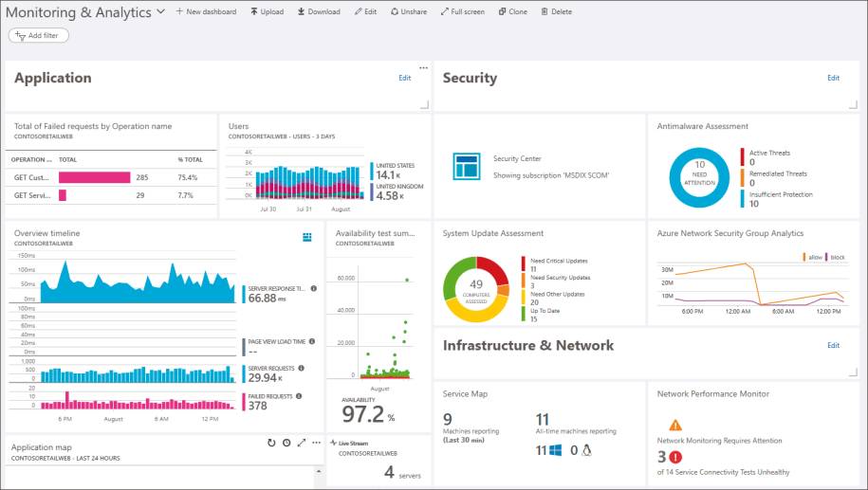Viewport: 868px width, 490px height.
Task: Click the United States 14.1K users value
Action: click(x=388, y=175)
